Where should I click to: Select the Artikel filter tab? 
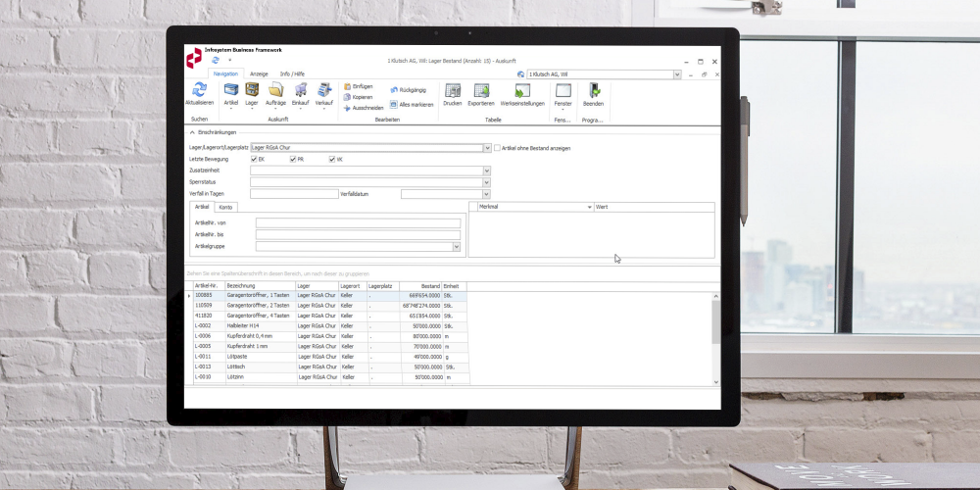click(x=202, y=206)
